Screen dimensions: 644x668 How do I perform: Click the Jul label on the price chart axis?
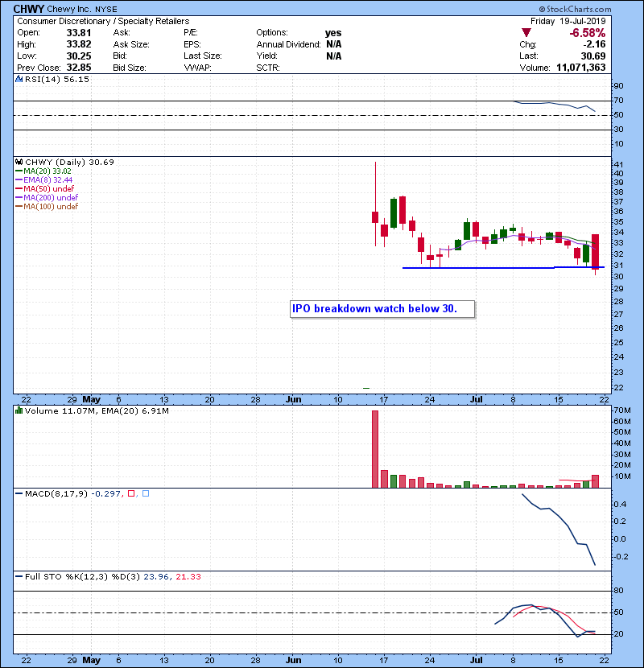[476, 400]
